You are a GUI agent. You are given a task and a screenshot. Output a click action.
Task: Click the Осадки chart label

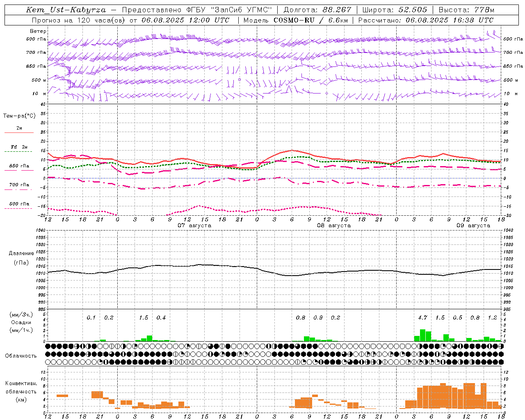21,322
